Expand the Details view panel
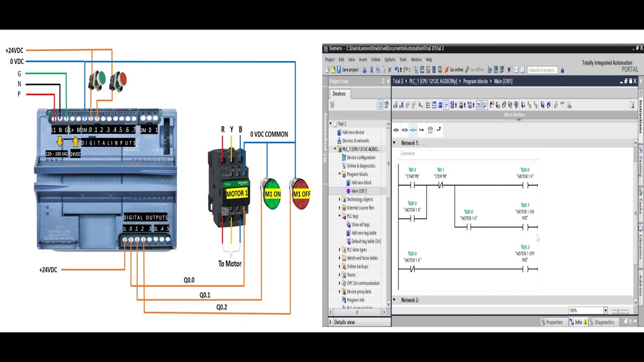The image size is (644, 362). [x=331, y=322]
